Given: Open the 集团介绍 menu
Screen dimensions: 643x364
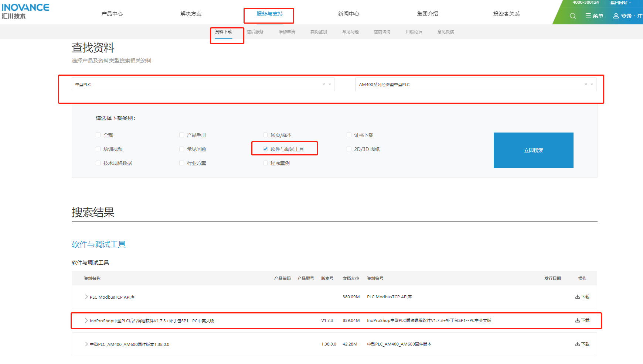Looking at the screenshot, I should click(428, 14).
